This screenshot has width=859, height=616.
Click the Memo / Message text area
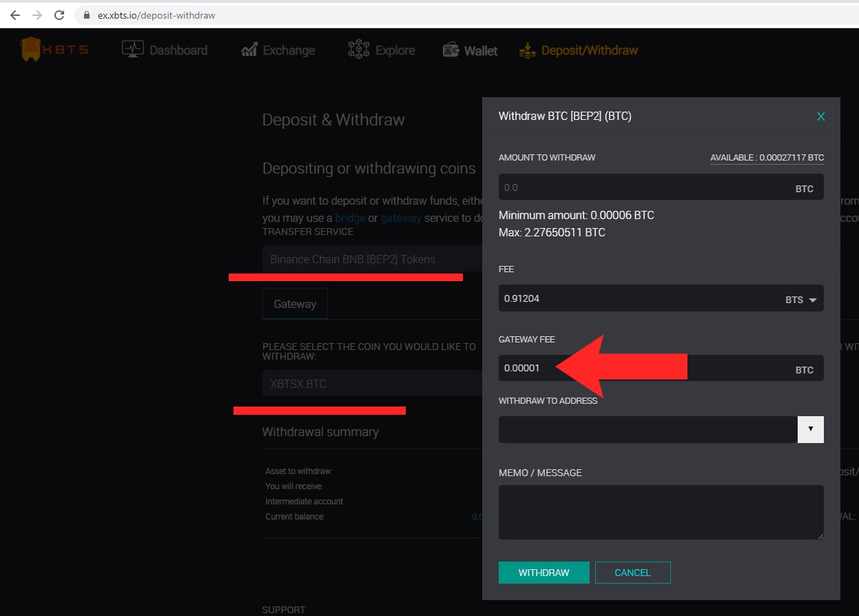(661, 512)
